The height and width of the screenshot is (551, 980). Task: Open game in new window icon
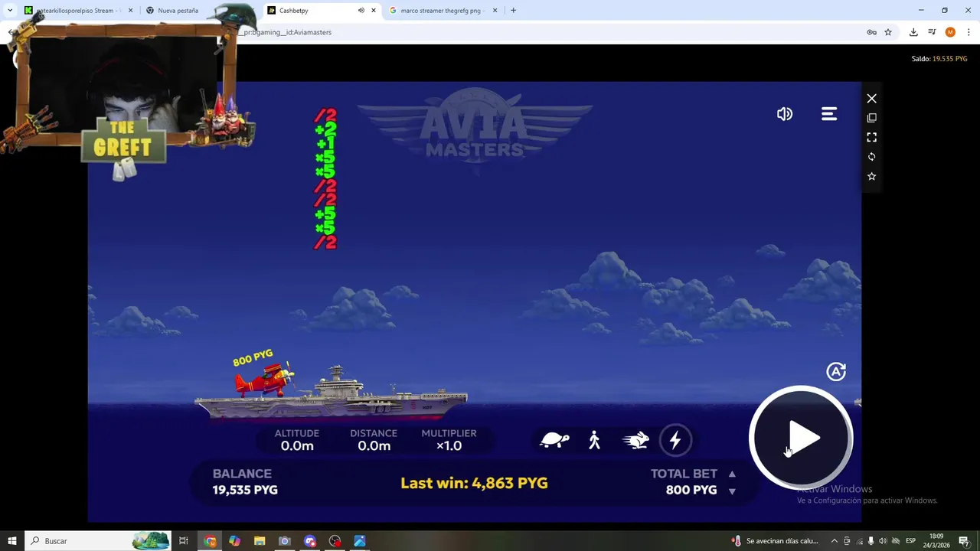(x=871, y=118)
